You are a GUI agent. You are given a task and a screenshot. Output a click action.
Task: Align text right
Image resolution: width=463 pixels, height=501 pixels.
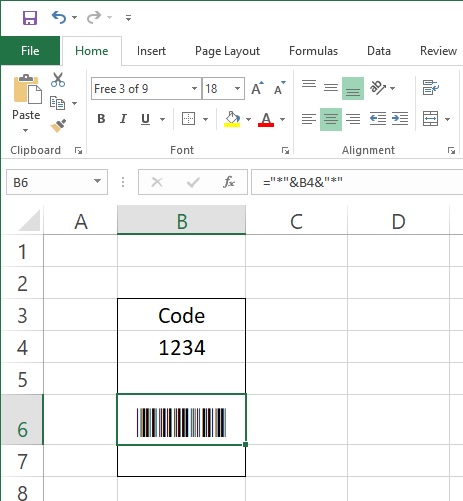coord(353,119)
